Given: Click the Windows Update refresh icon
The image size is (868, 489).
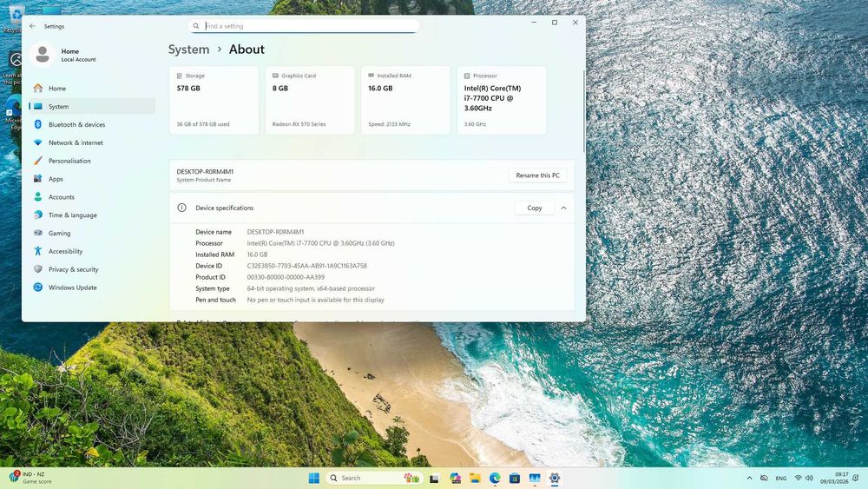Looking at the screenshot, I should click(37, 287).
